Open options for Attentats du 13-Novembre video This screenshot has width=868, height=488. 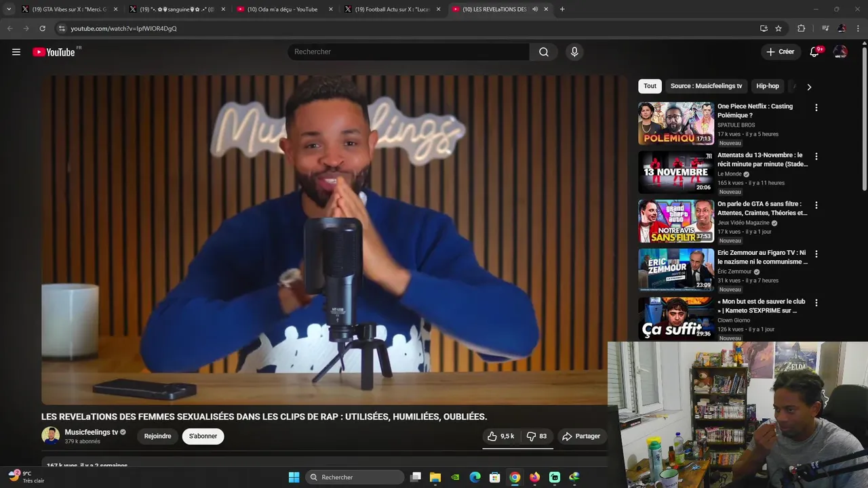pos(816,157)
